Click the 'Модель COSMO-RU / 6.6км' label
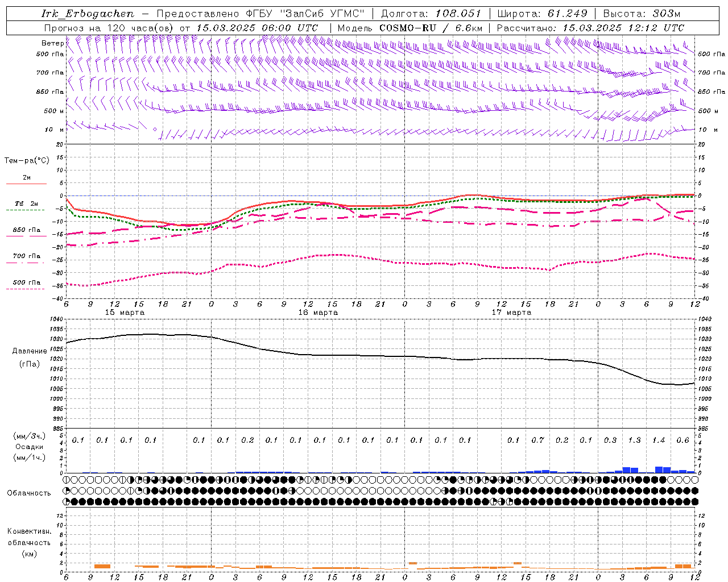This screenshot has height=582, width=728. (410, 28)
